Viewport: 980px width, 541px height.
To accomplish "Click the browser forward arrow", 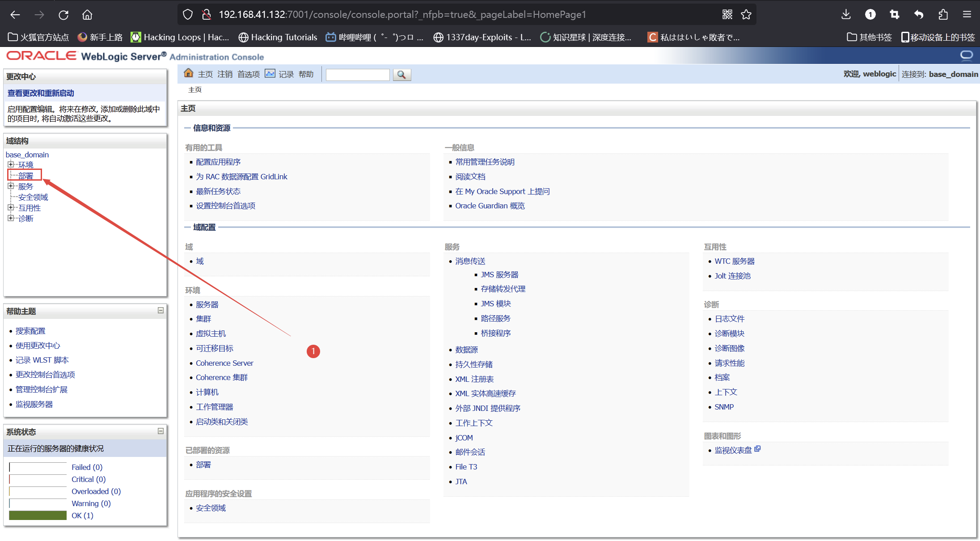I will (x=39, y=15).
